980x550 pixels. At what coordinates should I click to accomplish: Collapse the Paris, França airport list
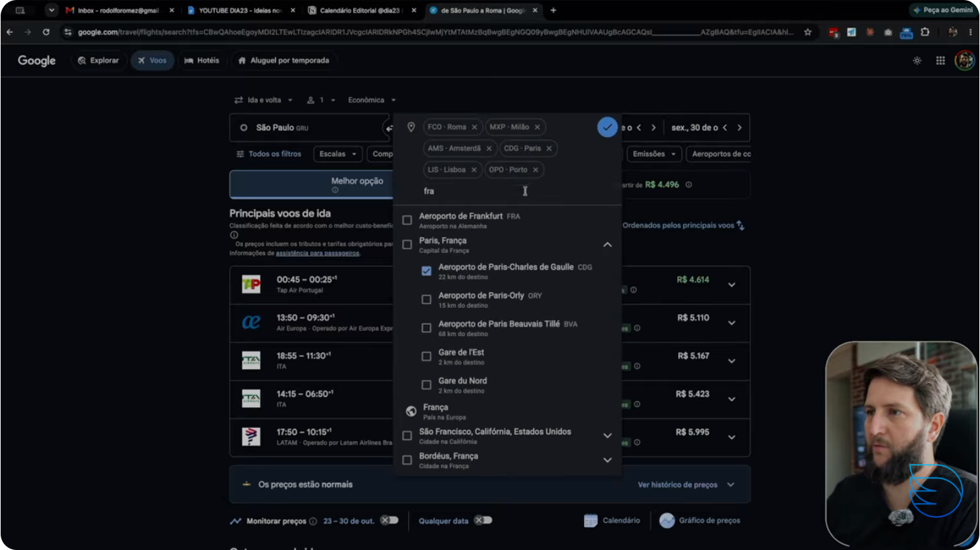pyautogui.click(x=607, y=245)
